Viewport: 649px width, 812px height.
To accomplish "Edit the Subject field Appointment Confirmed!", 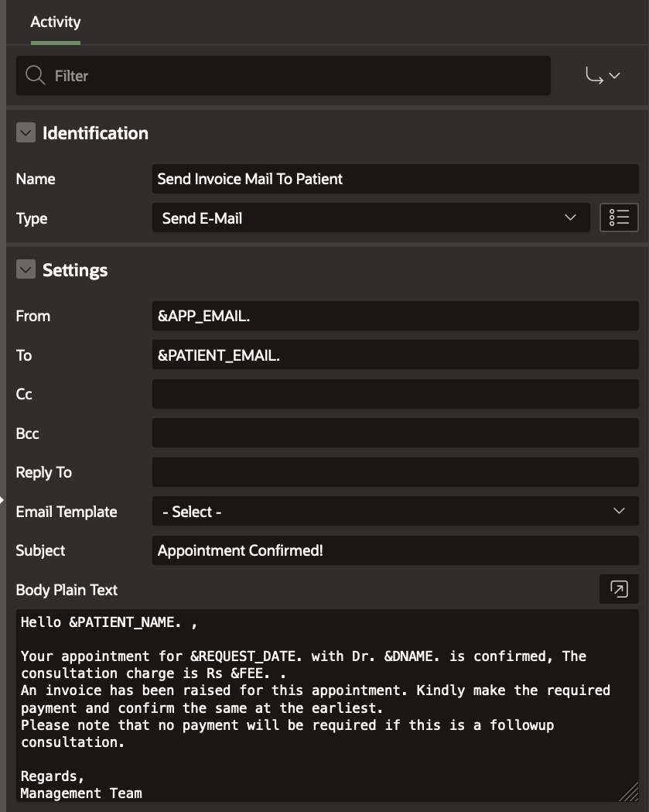I will 396,550.
